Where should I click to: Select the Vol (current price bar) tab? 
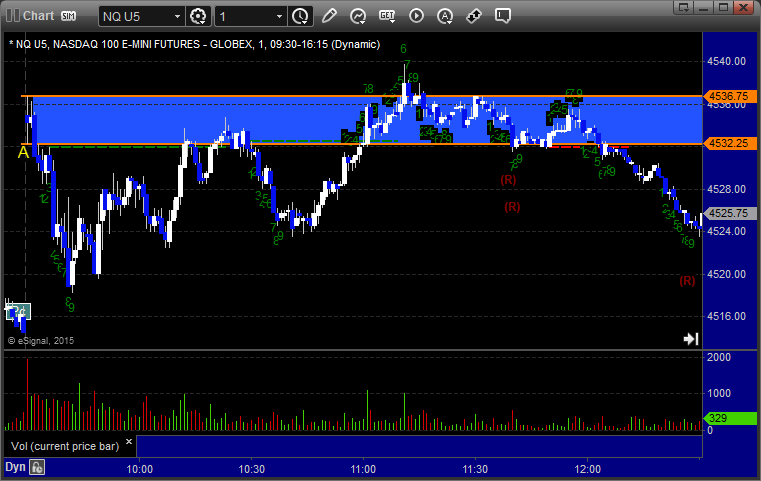click(65, 446)
